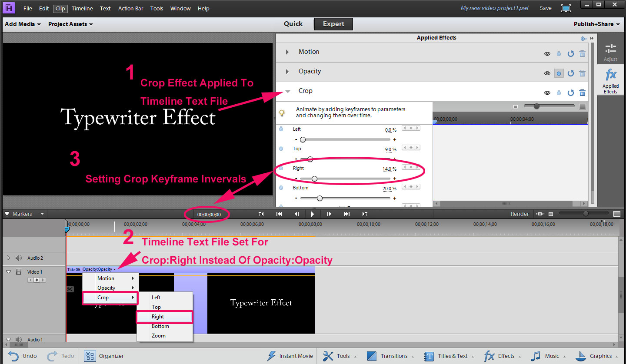Select Right in the Crop submenu
The image size is (626, 364).
(x=164, y=317)
